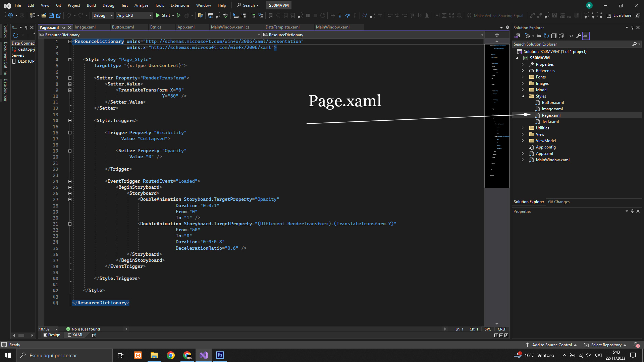
Task: Click the Open File folder icon
Action: [44, 15]
